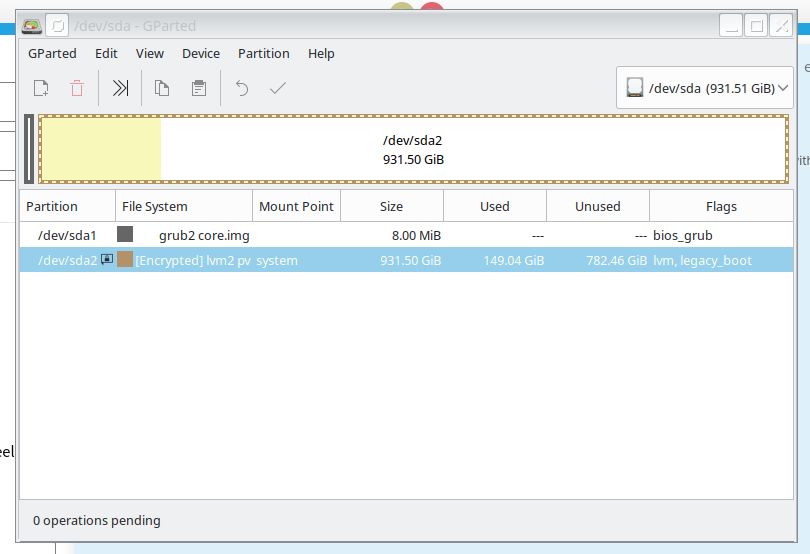Viewport: 810px width, 554px height.
Task: Click the Flags column header
Action: point(721,207)
